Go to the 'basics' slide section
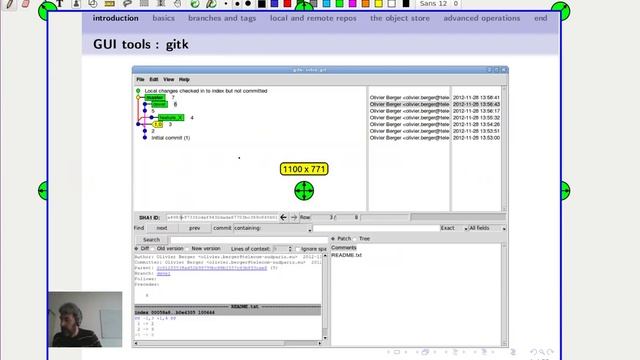 (164, 18)
